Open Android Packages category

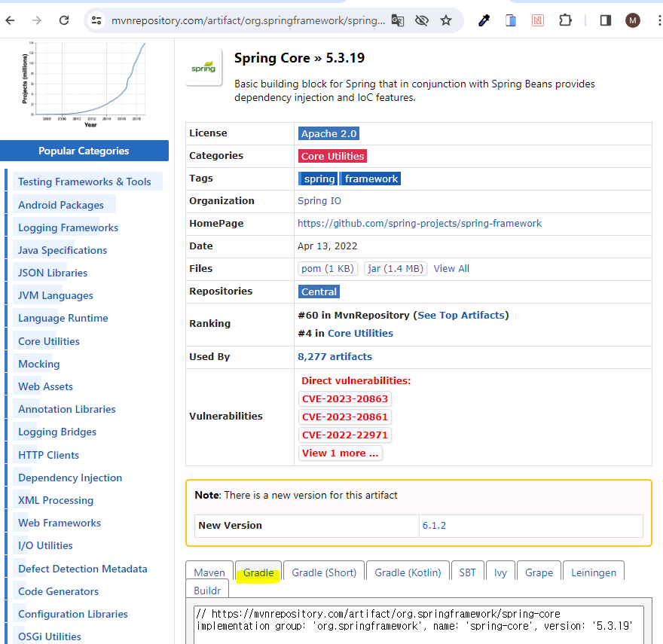(x=61, y=205)
